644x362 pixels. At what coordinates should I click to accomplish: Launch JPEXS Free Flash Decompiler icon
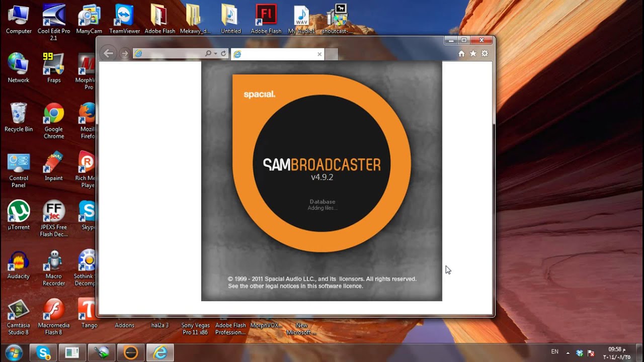(54, 219)
